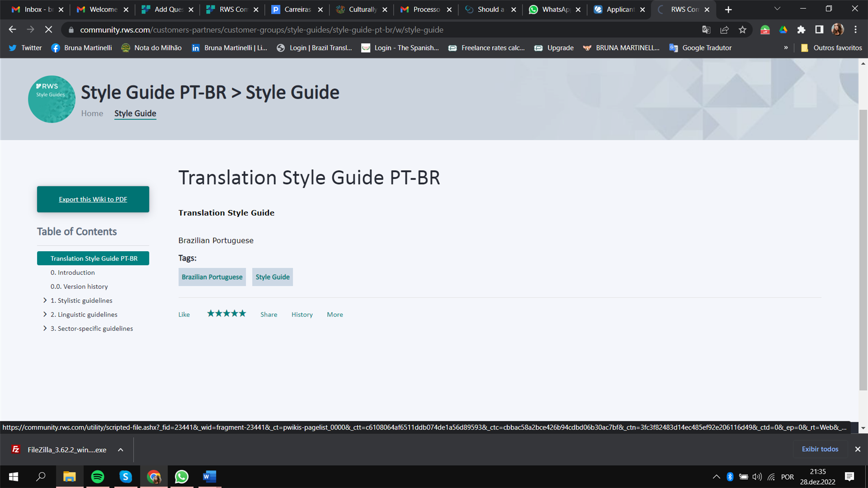Open the Windows Start menu
This screenshot has height=488, width=868.
point(14,477)
